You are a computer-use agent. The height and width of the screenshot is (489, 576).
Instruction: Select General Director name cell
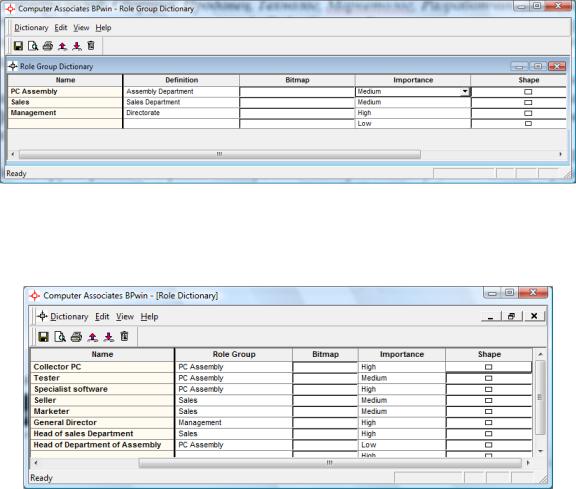pyautogui.click(x=102, y=423)
